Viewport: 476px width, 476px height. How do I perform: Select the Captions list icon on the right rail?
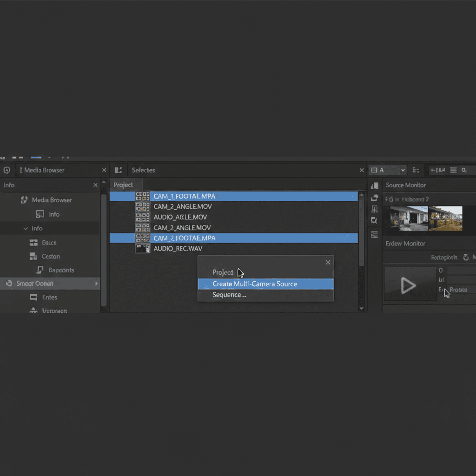pos(375,234)
